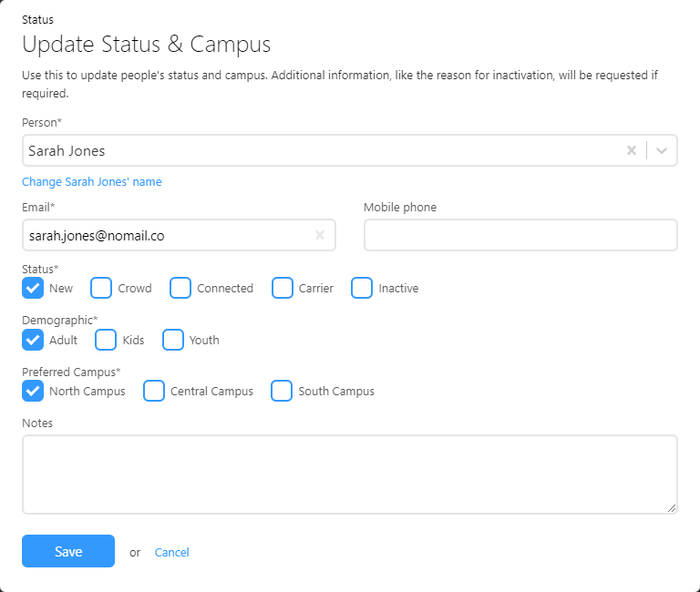Viewport: 700px width, 592px height.
Task: Open Change Sarah Jones' name link
Action: pos(92,181)
